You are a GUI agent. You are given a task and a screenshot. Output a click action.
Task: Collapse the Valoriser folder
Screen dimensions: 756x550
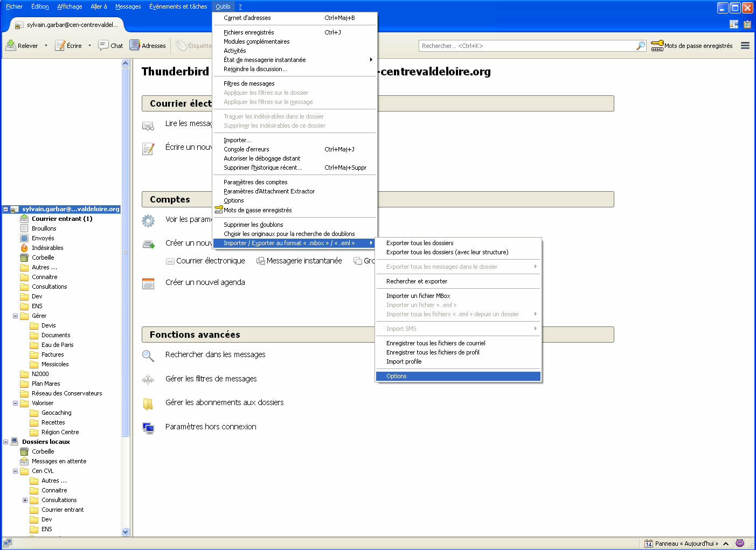click(x=16, y=403)
